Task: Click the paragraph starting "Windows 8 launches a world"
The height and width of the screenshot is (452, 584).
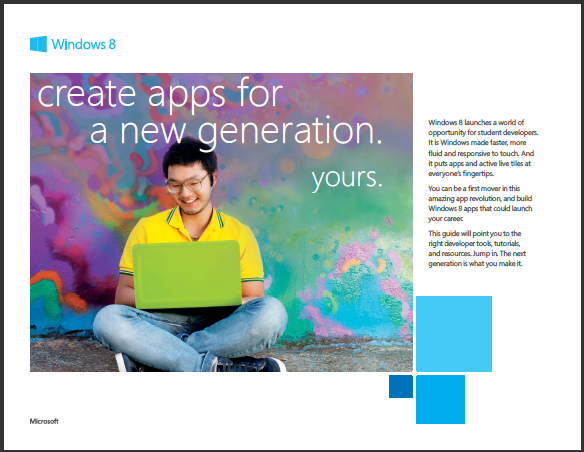Action: (483, 148)
